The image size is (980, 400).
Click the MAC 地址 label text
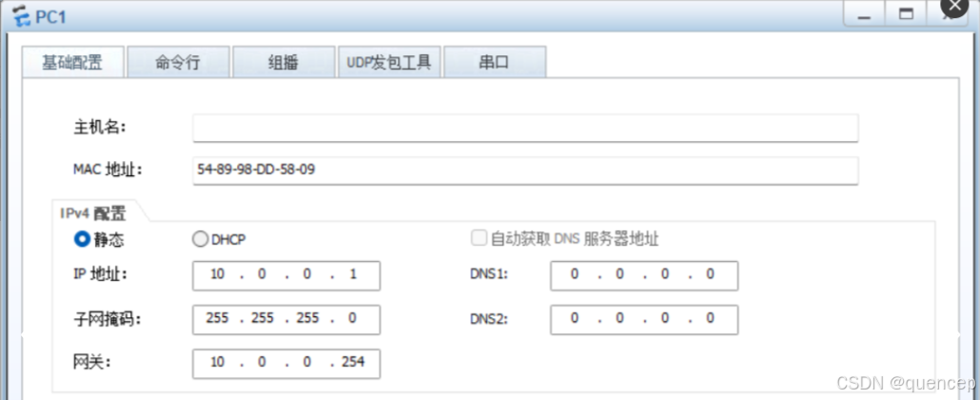(x=108, y=170)
